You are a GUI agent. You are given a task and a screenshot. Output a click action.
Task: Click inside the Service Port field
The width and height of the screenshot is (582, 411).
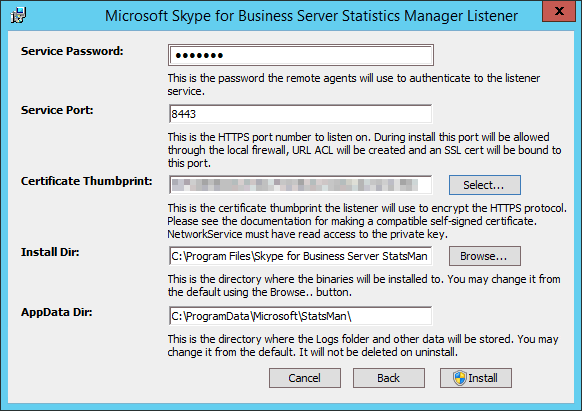301,114
